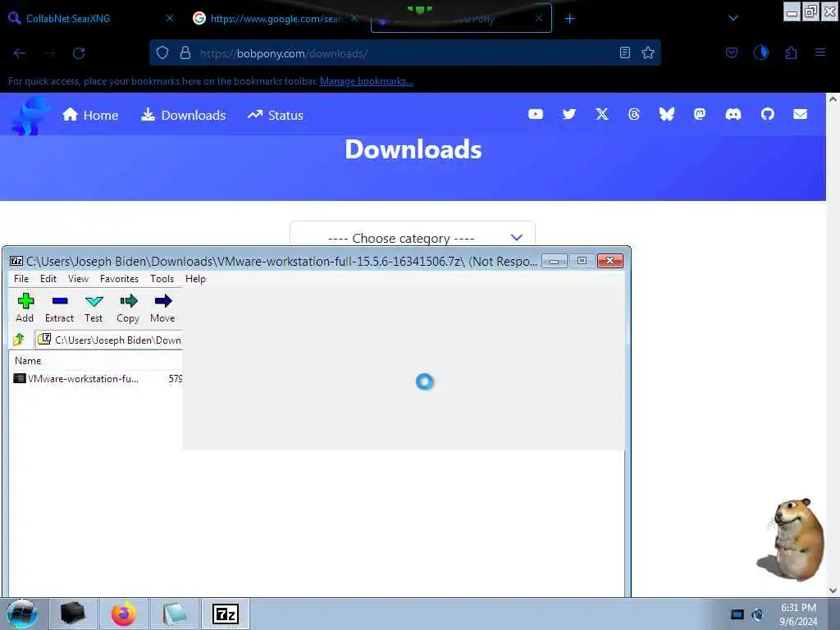Go up one folder level in 7-Zip

point(19,339)
